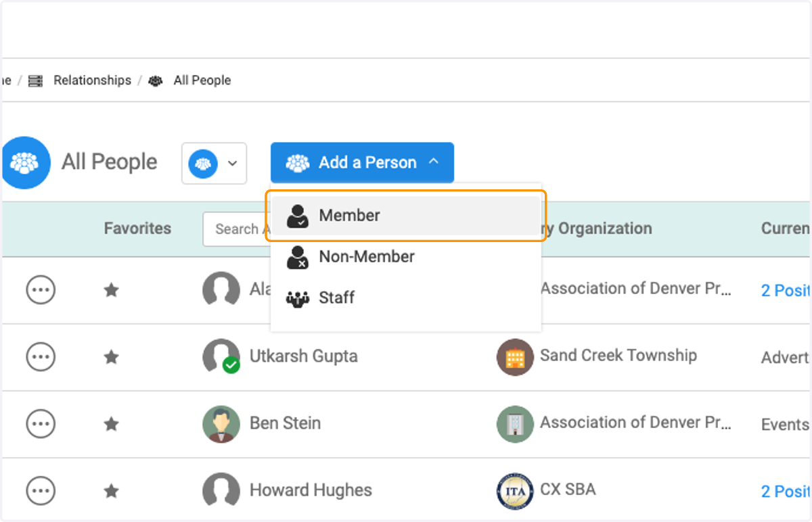Collapse the Add a Person dropdown button
Screen dimensions: 812x522
point(362,162)
